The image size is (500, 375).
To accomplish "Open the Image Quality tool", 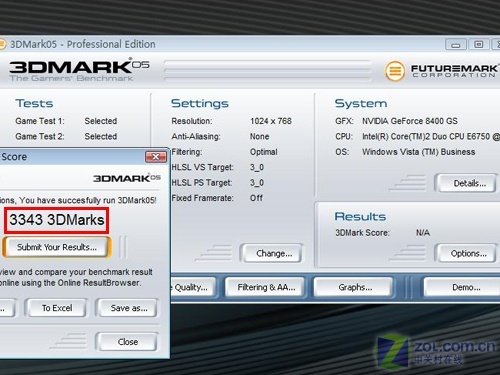I will 193,287.
